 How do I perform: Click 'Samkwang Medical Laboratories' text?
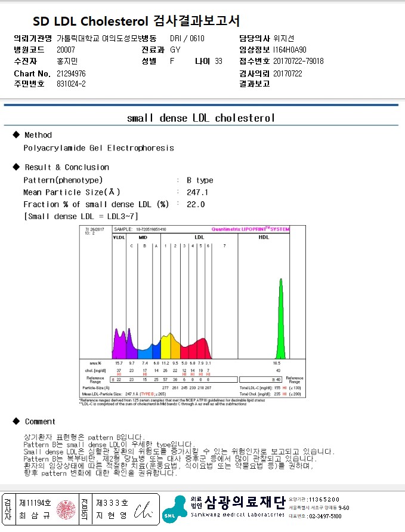click(x=237, y=515)
